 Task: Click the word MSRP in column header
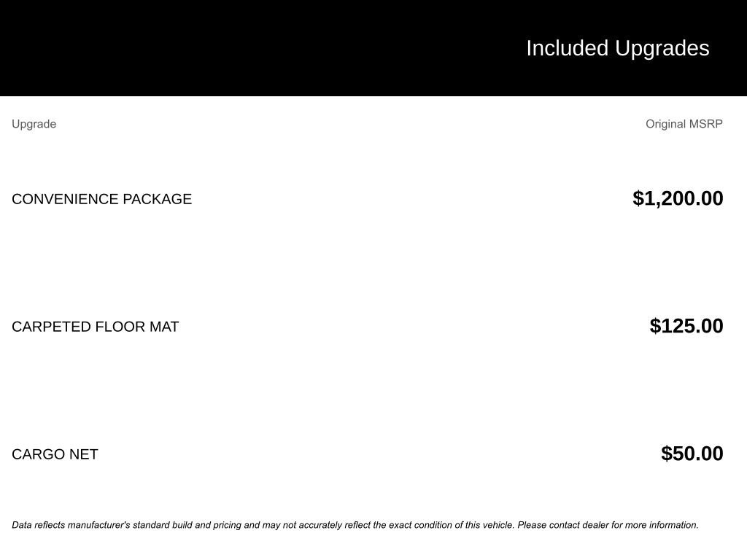(706, 124)
